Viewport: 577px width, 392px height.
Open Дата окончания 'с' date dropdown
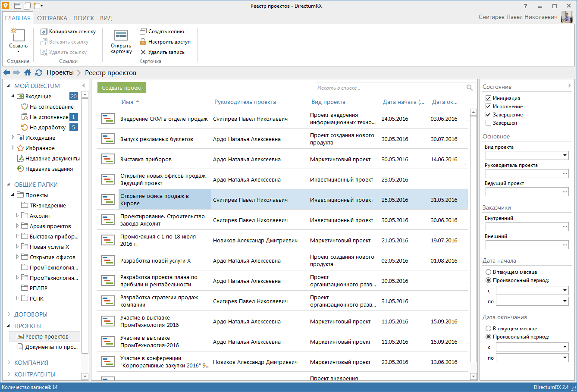565,347
